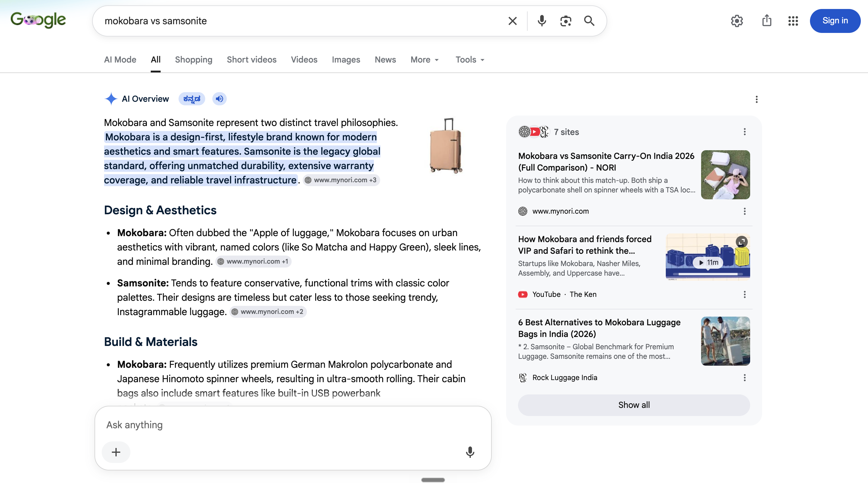Click the Show all sources button

coord(634,405)
